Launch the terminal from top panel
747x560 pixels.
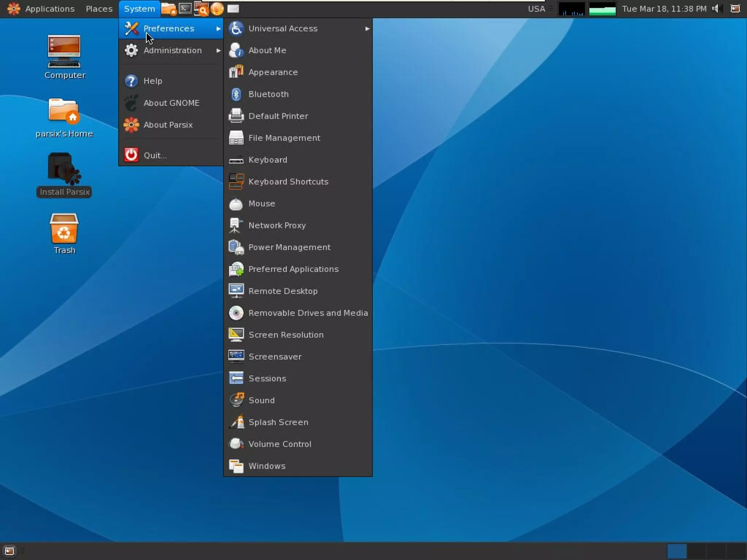[185, 8]
